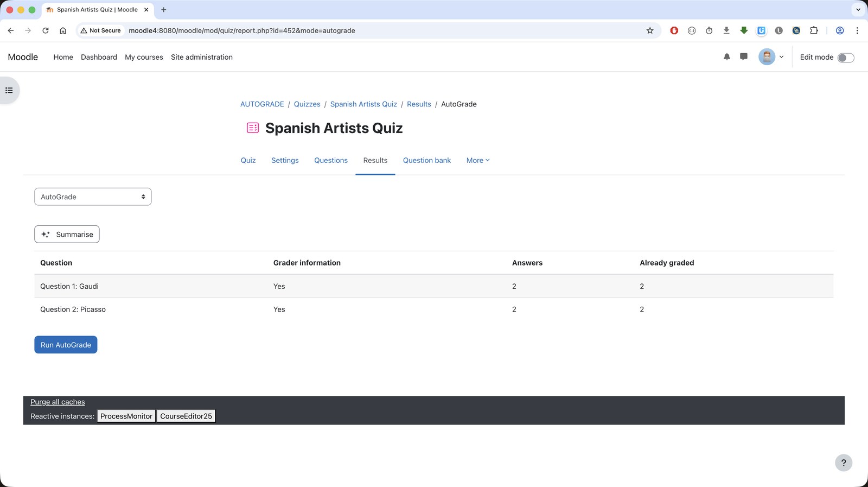Viewport: 868px width, 487px height.
Task: Expand the Chrome tab search chevron
Action: 858,9
